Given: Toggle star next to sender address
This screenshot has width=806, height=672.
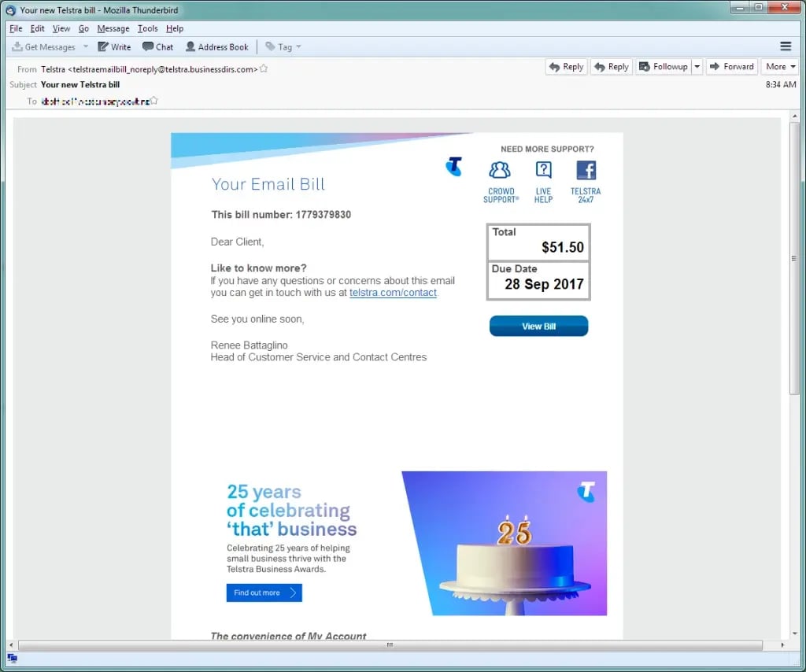Looking at the screenshot, I should (x=264, y=69).
